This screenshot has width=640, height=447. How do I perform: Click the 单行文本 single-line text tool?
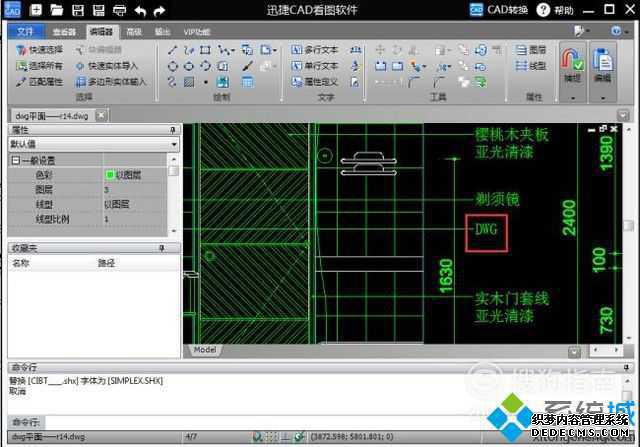pos(315,66)
